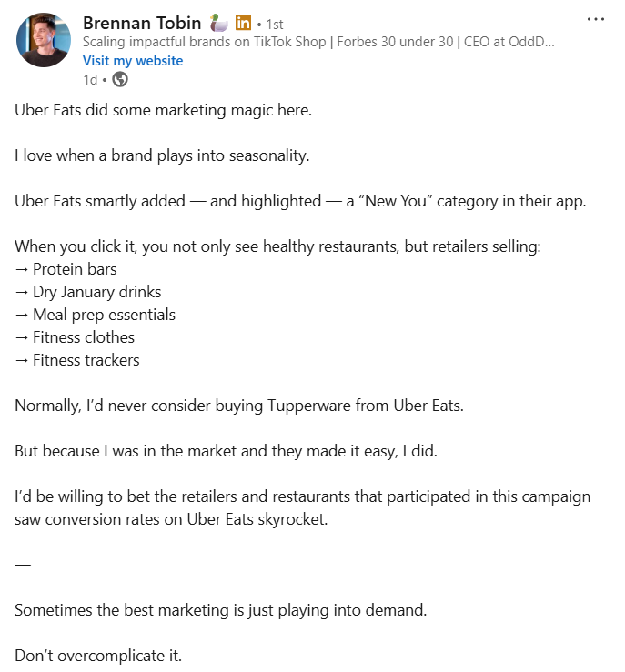Click the sentence mentioning Tupperware
Image resolution: width=625 pixels, height=672 pixels.
pyautogui.click(x=239, y=406)
